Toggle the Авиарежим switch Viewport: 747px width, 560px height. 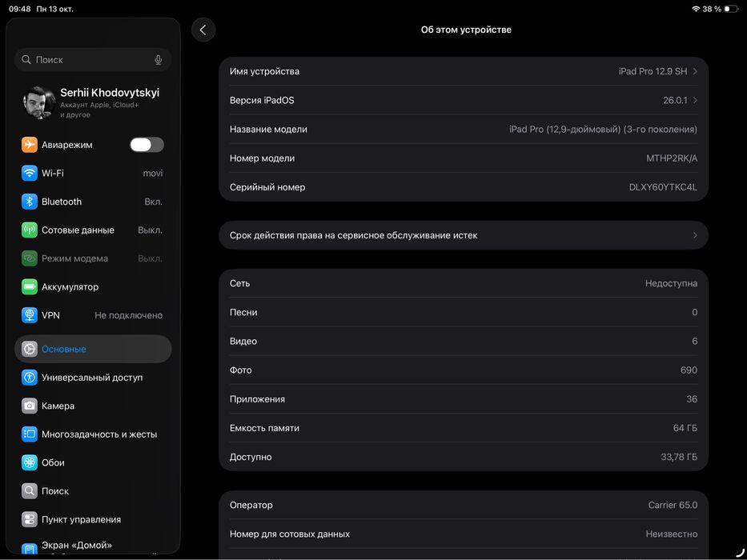click(x=147, y=145)
